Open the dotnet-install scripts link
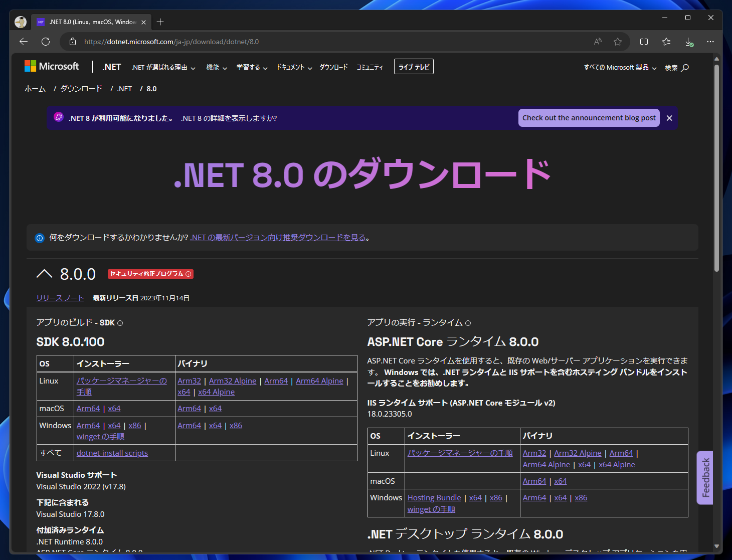The image size is (732, 560). 112,453
